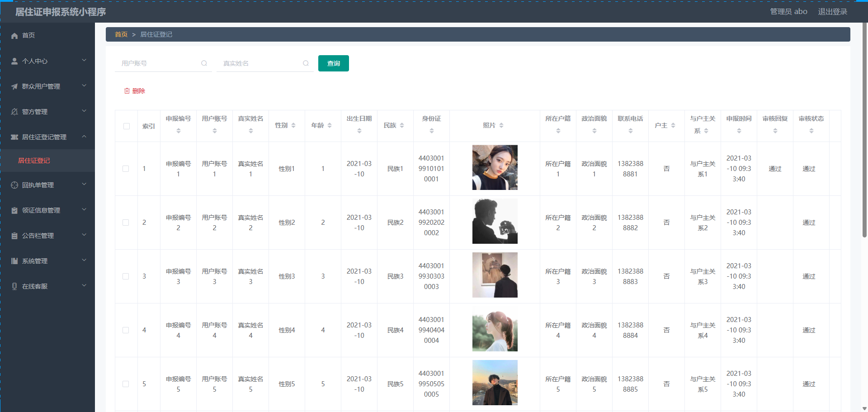Click the 回执单管理 sidebar icon

(x=14, y=185)
